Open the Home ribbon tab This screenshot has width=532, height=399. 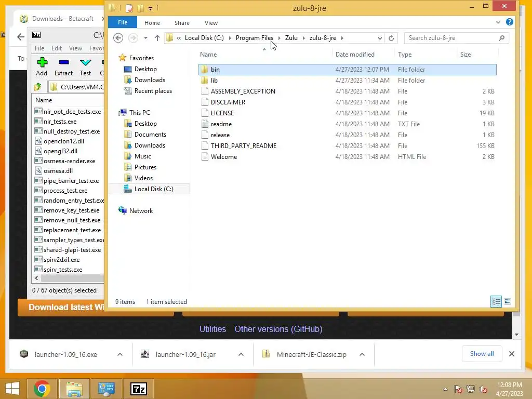coord(152,23)
